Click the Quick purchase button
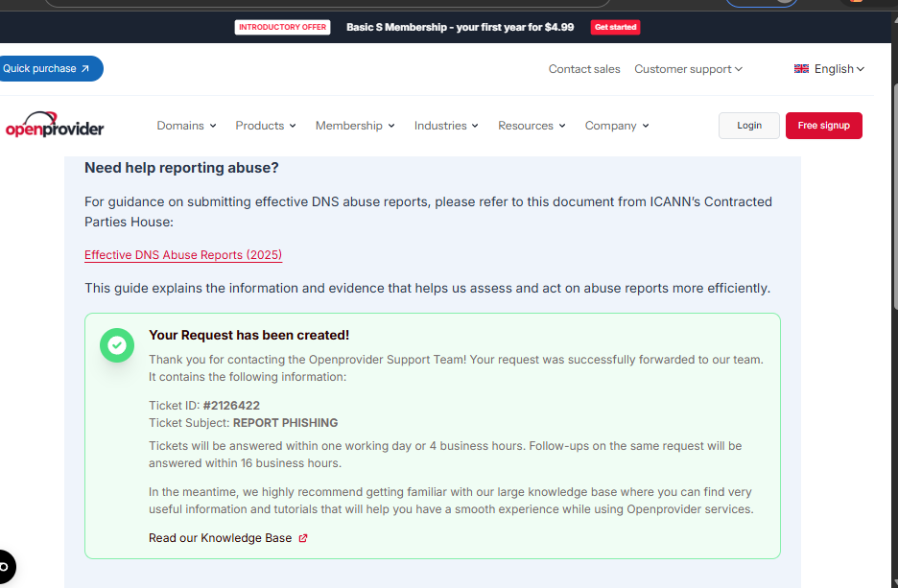 click(x=51, y=69)
